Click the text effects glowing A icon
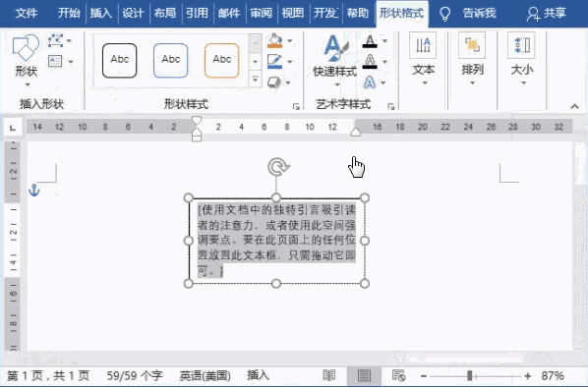This screenshot has height=388, width=588. (370, 82)
